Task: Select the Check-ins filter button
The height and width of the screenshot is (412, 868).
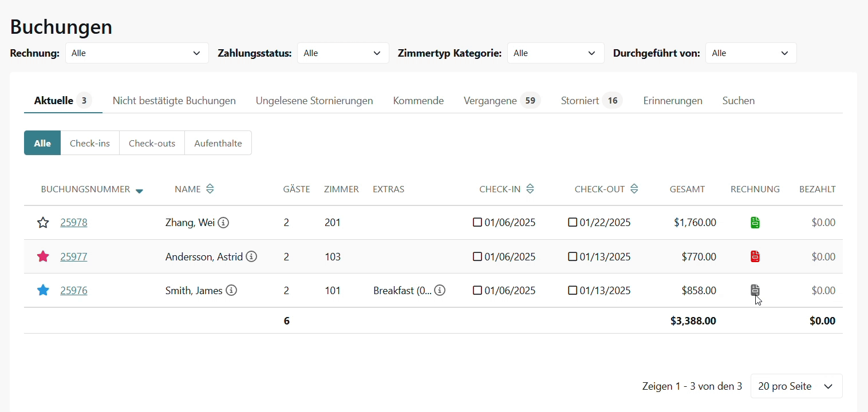Action: 90,143
